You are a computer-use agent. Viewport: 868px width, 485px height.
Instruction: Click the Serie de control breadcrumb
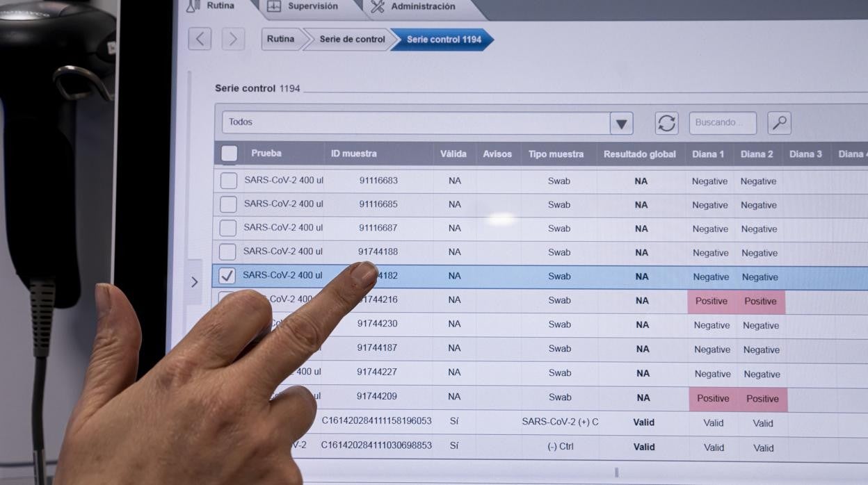point(351,40)
